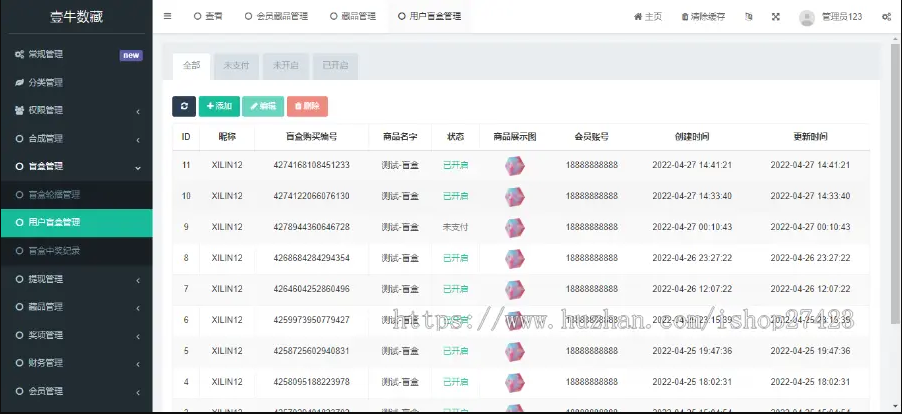Filter by the 已开启 tab
The width and height of the screenshot is (902, 414).
pyautogui.click(x=335, y=66)
